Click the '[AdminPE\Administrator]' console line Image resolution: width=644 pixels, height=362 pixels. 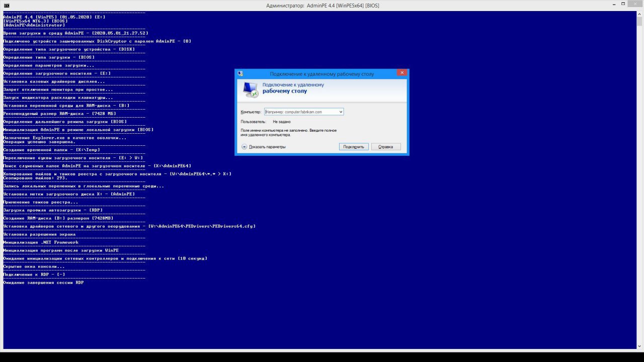(x=34, y=25)
